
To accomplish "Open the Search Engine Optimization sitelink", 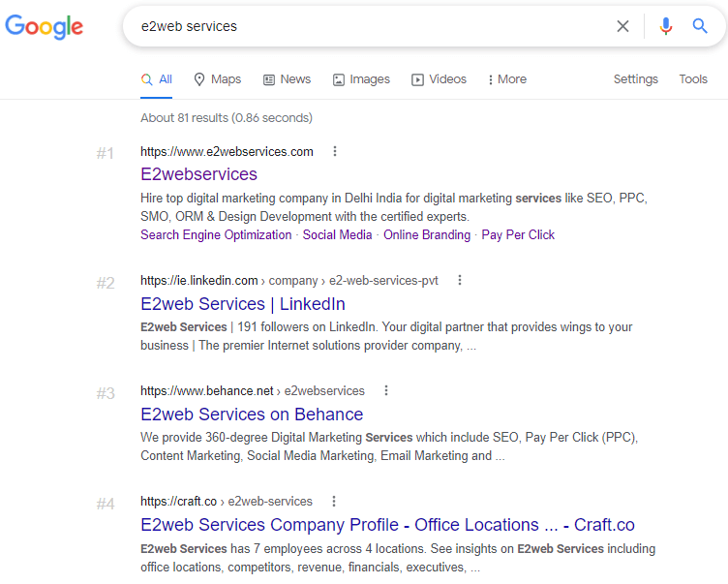I will 216,235.
